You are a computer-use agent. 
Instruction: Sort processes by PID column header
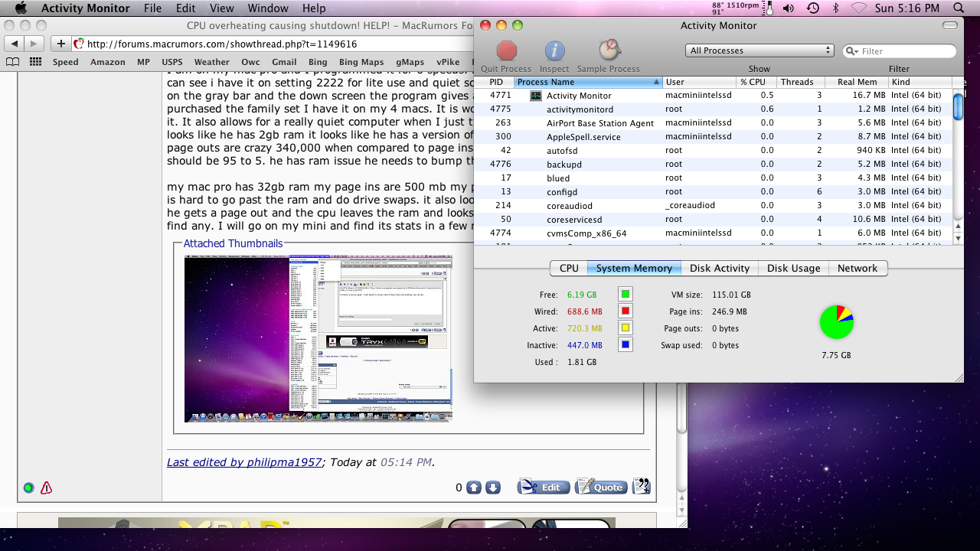[x=496, y=82]
